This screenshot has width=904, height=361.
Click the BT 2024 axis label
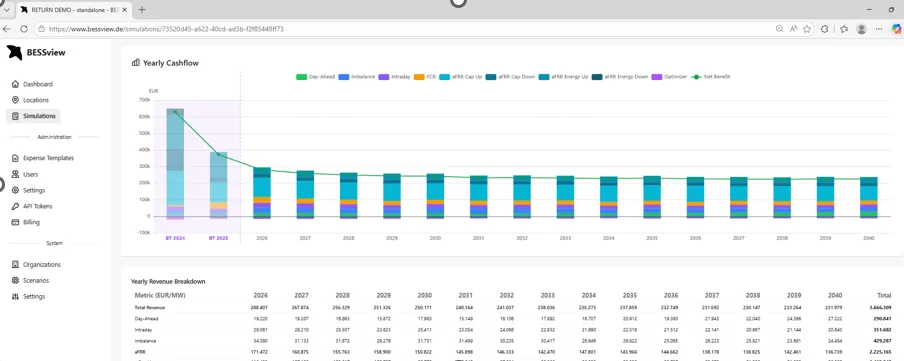click(175, 238)
